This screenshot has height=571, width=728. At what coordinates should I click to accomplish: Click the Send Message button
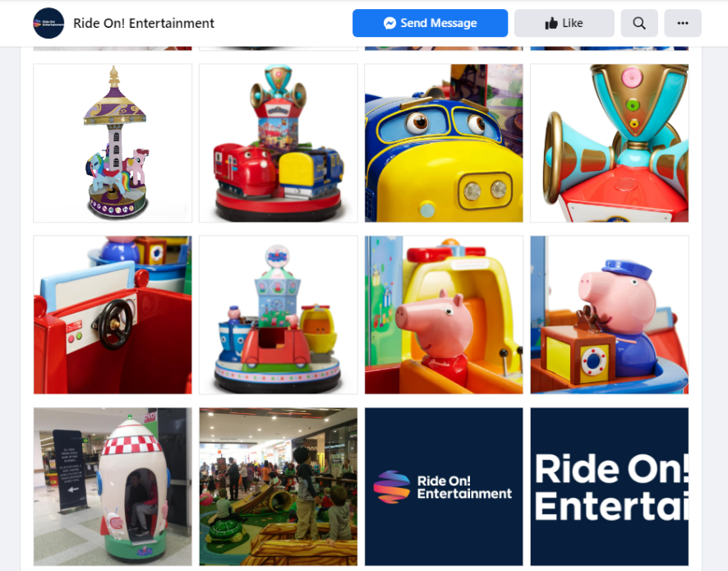(430, 23)
